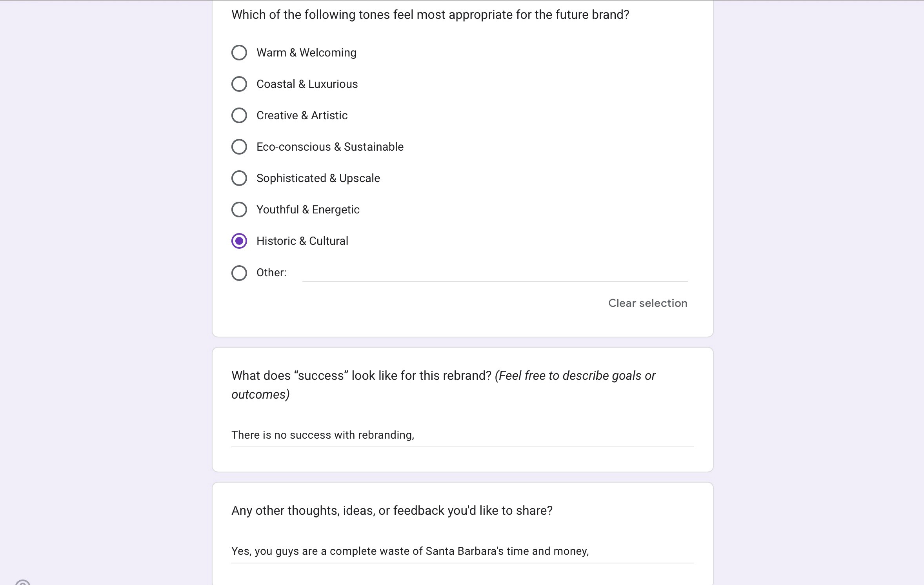Click the 'Youthful & Energetic' label text
The width and height of the screenshot is (924, 585).
pos(308,210)
